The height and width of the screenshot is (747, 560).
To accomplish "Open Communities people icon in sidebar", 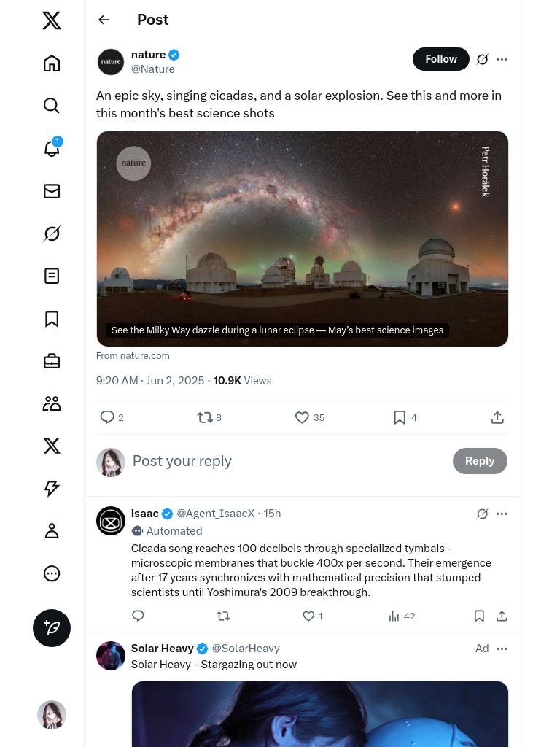I will (52, 403).
